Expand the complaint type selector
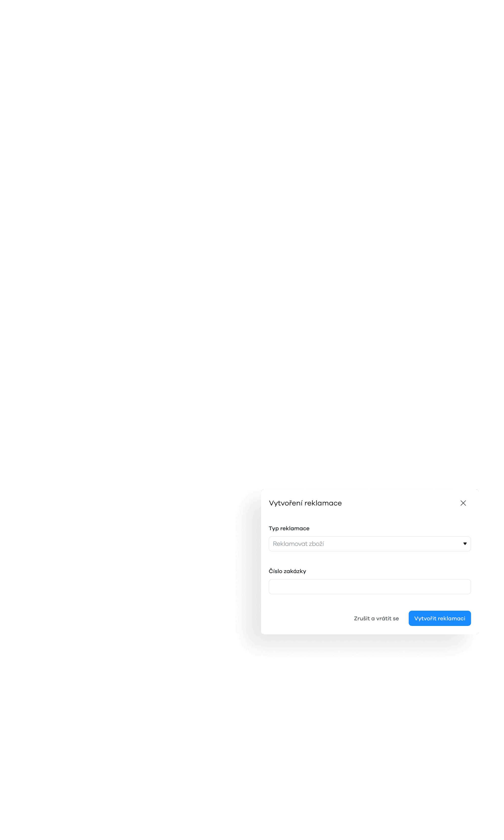The height and width of the screenshot is (840, 504). (369, 544)
